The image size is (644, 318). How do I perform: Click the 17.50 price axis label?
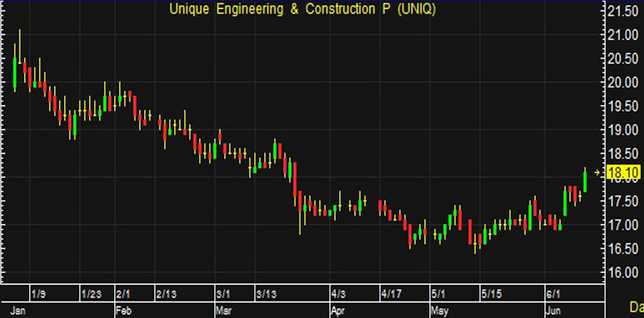(623, 202)
